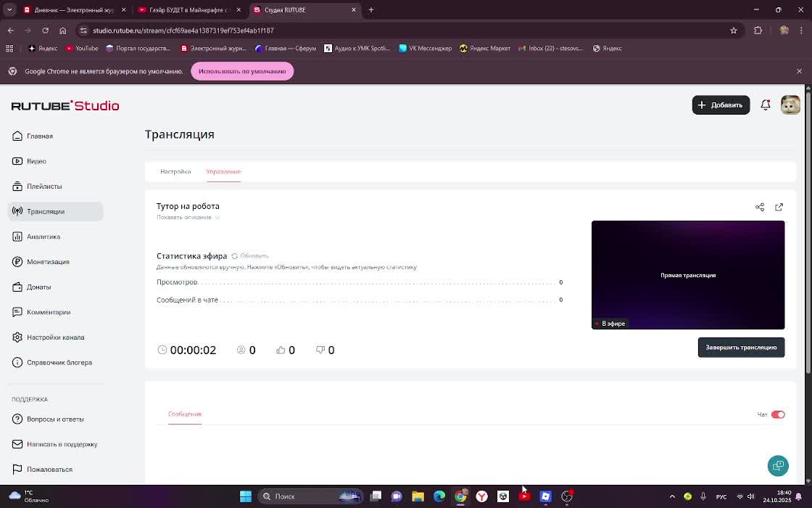Image resolution: width=812 pixels, height=508 pixels.
Task: Switch to the Настройки tab
Action: pyautogui.click(x=175, y=171)
